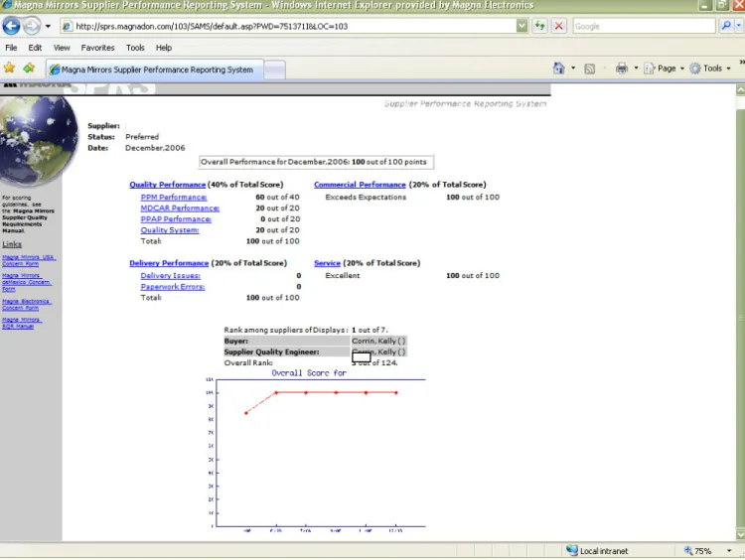
Task: Open the MDCAR Performance link
Action: point(180,209)
